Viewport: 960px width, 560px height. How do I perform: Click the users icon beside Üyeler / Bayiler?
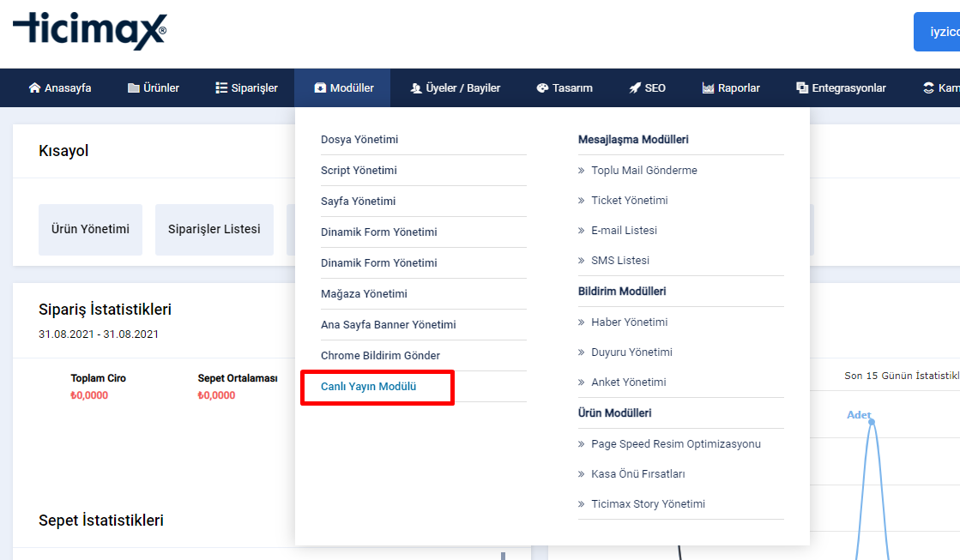[x=416, y=88]
